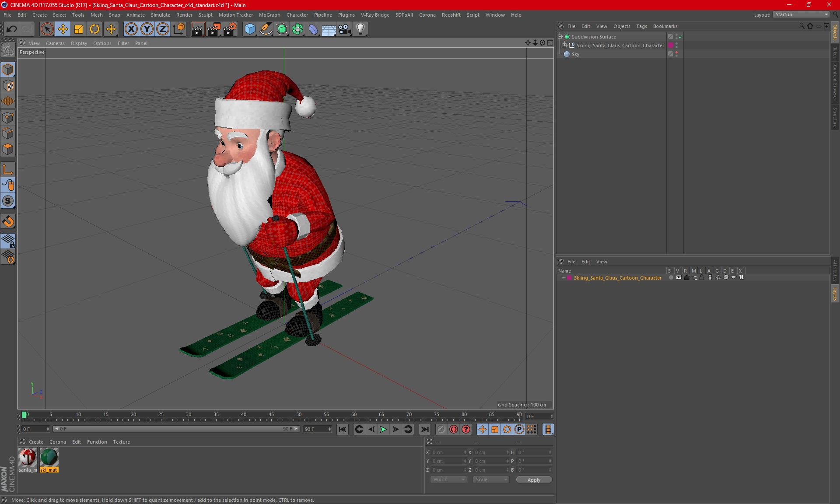Switch to Model mode in left palette
Image resolution: width=840 pixels, height=504 pixels.
[x=8, y=70]
